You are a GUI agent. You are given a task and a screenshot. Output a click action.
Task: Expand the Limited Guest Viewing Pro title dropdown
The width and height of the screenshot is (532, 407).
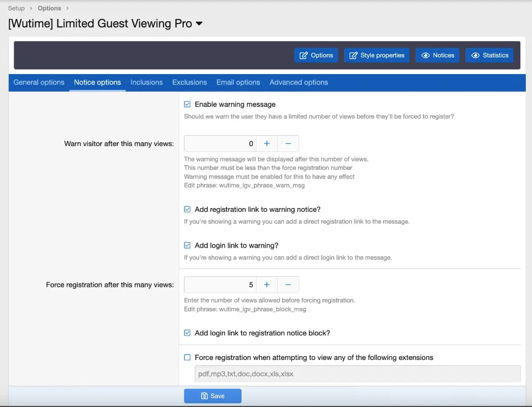click(x=199, y=24)
